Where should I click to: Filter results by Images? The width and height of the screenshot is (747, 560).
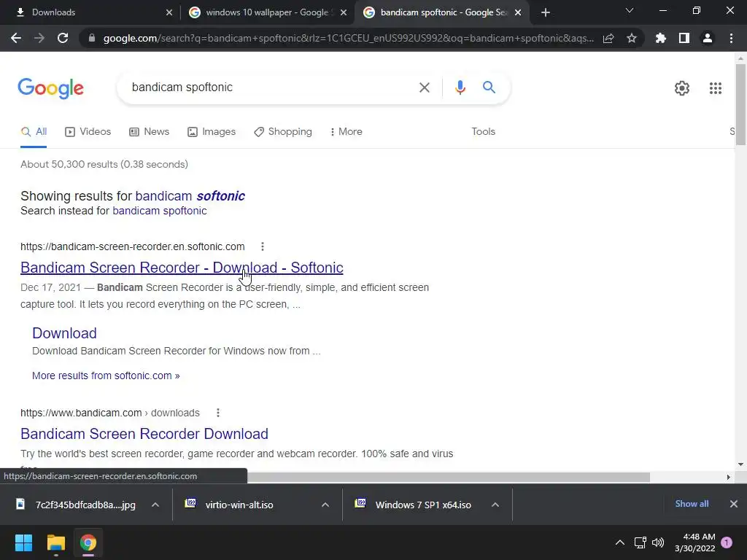(x=212, y=131)
